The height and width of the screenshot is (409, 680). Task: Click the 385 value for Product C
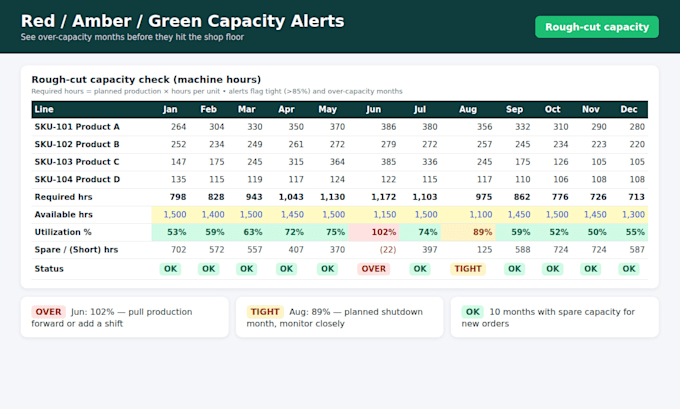[x=389, y=162]
